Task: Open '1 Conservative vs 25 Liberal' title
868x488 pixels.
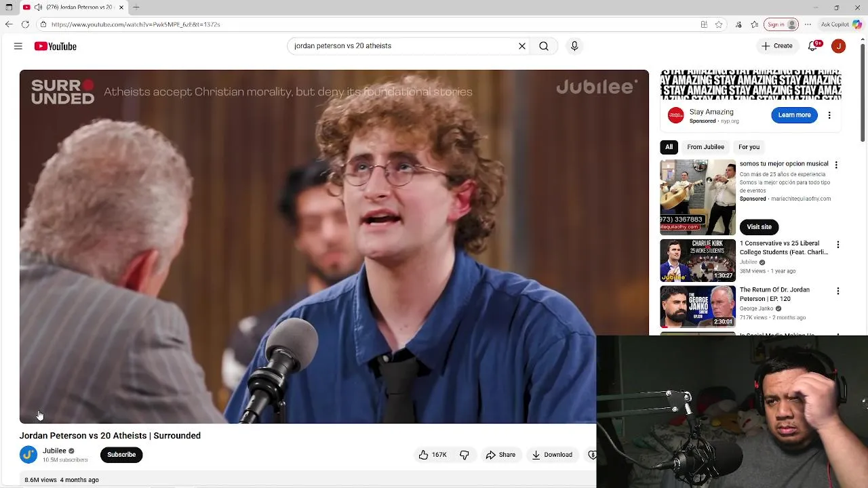Action: [x=784, y=247]
